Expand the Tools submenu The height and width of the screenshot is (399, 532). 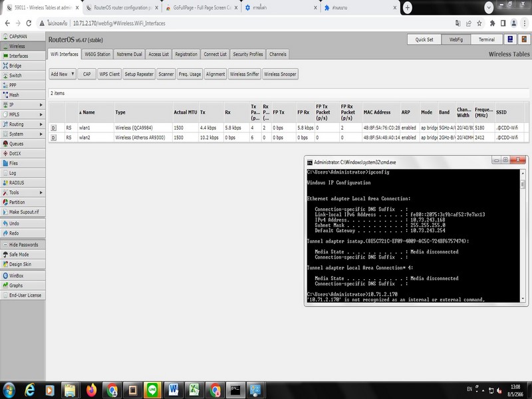pyautogui.click(x=23, y=193)
